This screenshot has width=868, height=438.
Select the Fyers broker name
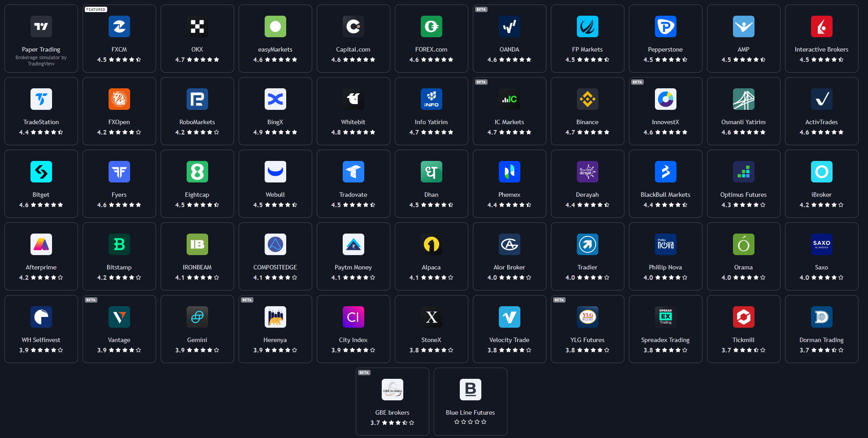[119, 195]
